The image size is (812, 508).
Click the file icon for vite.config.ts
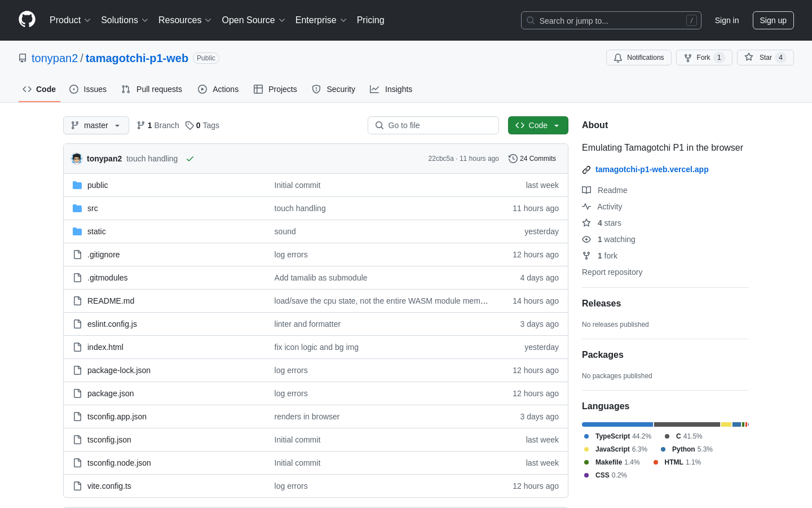77,486
